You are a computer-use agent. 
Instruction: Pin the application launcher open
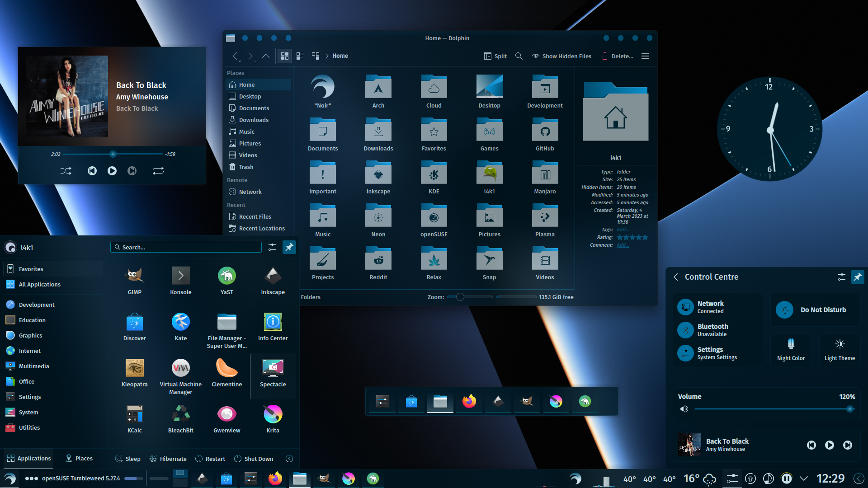coord(289,247)
